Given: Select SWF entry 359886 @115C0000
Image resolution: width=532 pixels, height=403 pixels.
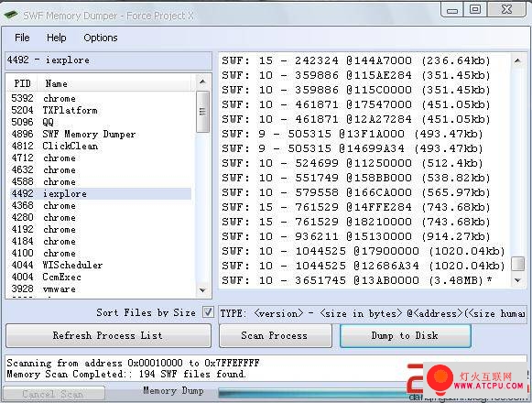Looking at the screenshot, I should pos(356,90).
